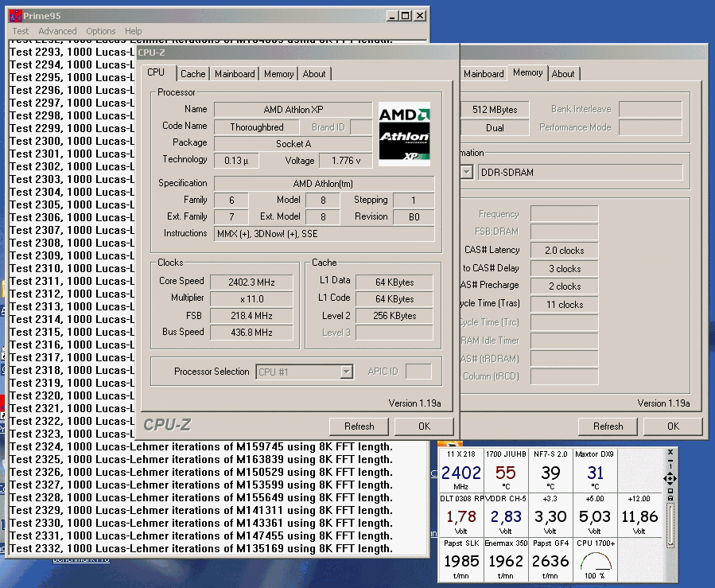Click the 2402 MHz reading on monitor widget
Image resolution: width=715 pixels, height=588 pixels.
tap(460, 473)
